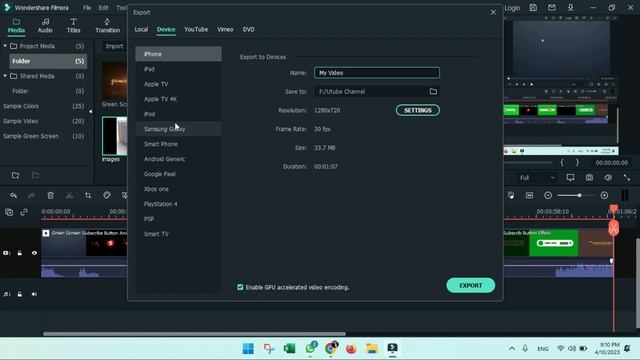Toggle the video track lock icon

point(20,253)
